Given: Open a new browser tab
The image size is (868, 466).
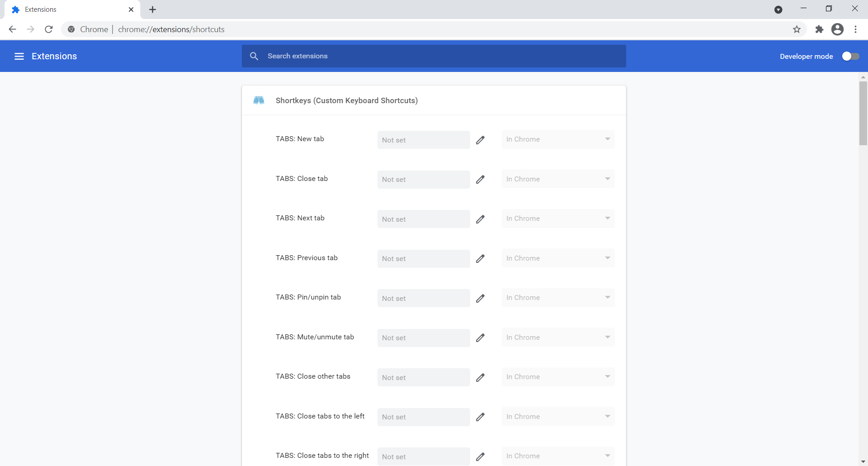Looking at the screenshot, I should [153, 10].
